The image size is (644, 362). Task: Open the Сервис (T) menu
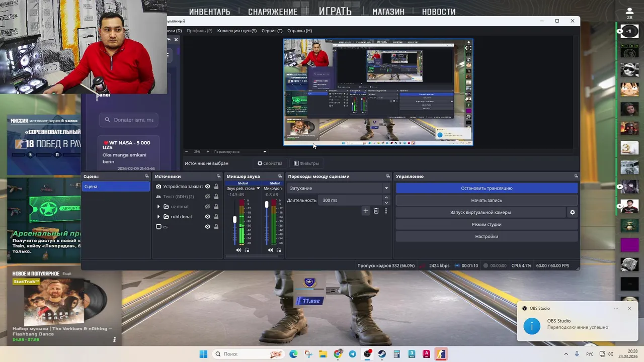coord(272,31)
